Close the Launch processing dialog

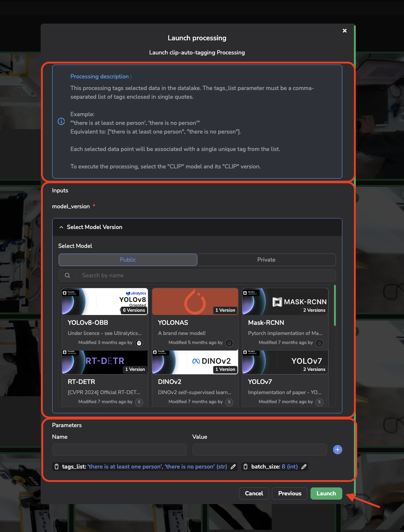345,31
